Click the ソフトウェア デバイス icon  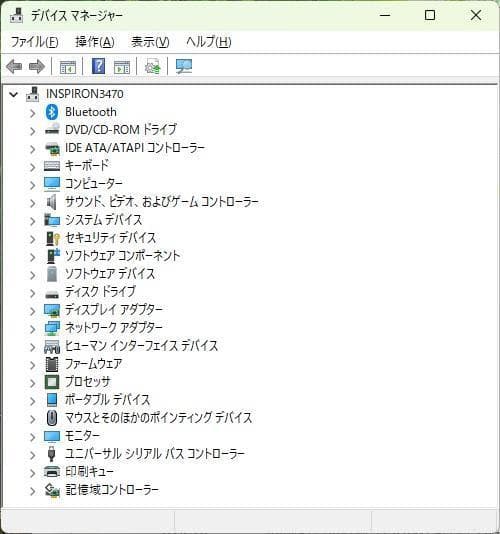pyautogui.click(x=52, y=274)
